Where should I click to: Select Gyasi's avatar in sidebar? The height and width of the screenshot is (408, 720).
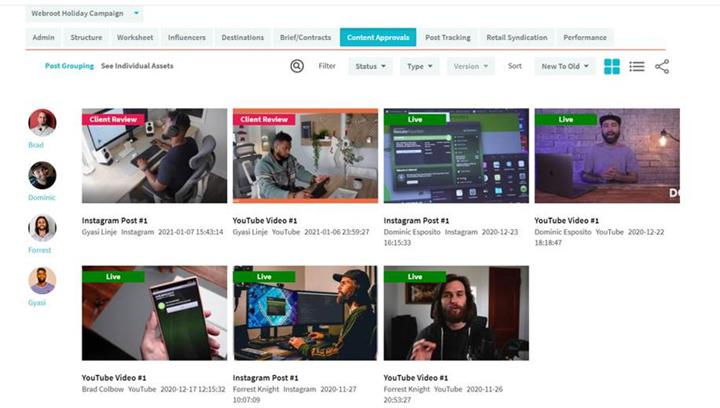tap(42, 280)
